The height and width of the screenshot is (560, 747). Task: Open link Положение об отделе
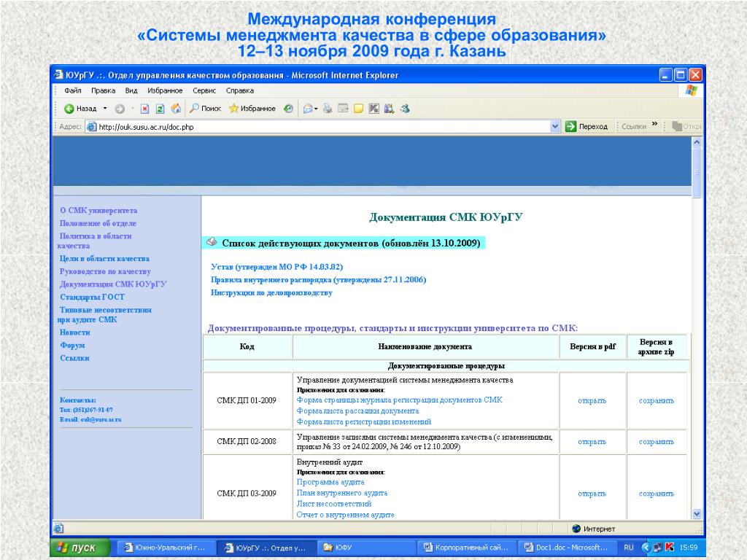point(98,223)
